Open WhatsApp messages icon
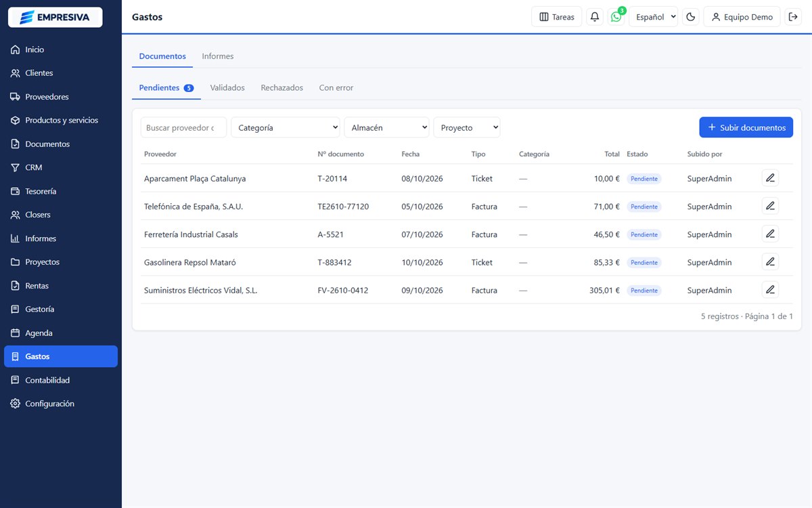Screen dimensions: 812x508 pos(616,17)
